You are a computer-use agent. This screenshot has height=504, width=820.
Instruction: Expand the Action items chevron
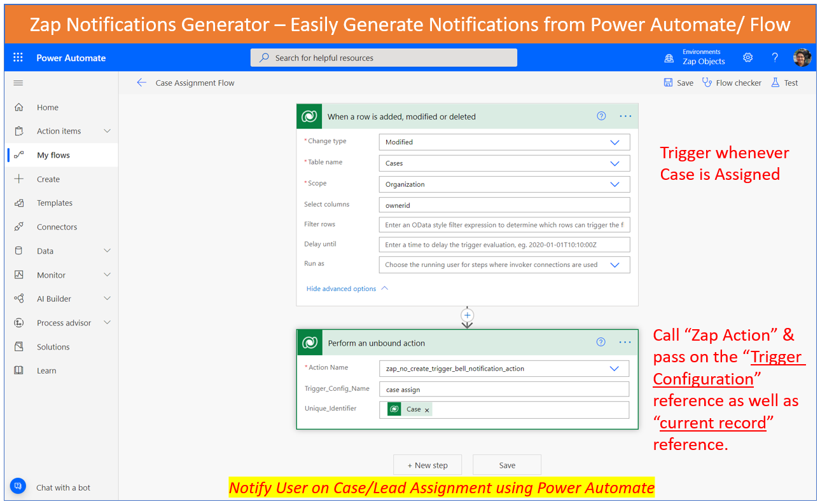(107, 131)
